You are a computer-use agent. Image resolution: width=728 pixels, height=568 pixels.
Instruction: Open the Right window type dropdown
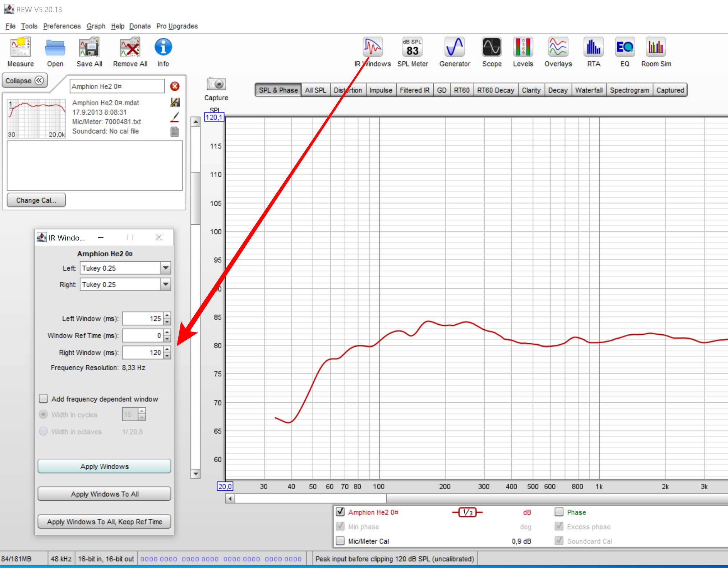point(165,284)
